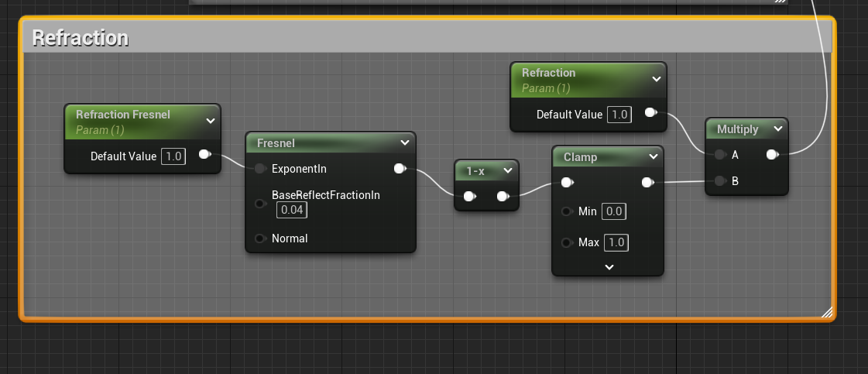Click Clamp node main input pin
The width and height of the screenshot is (868, 374).
point(568,183)
